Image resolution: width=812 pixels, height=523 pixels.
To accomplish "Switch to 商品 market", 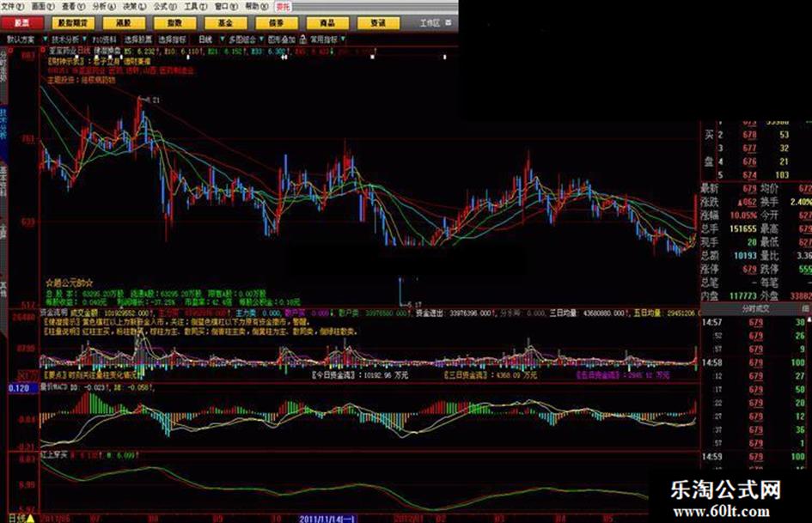I will pos(327,23).
